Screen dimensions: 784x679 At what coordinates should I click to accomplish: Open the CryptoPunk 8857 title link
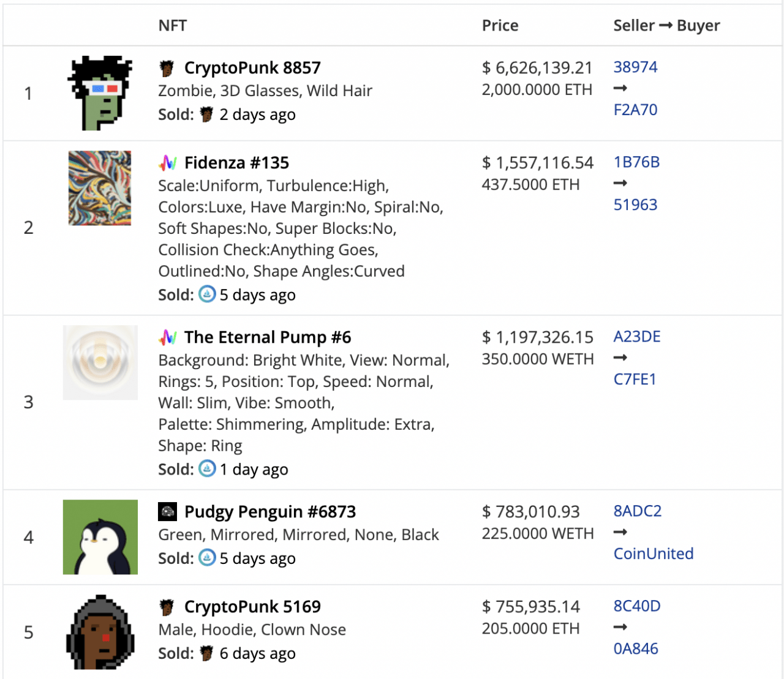[x=252, y=68]
